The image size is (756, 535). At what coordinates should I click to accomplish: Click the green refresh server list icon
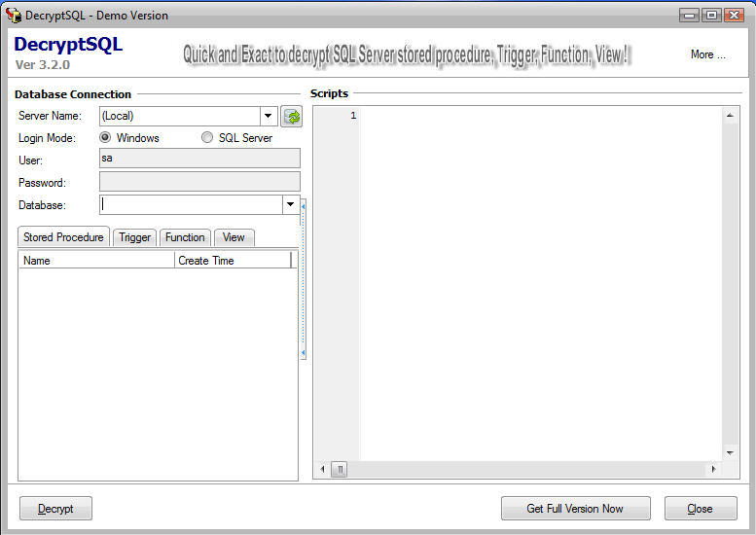291,117
